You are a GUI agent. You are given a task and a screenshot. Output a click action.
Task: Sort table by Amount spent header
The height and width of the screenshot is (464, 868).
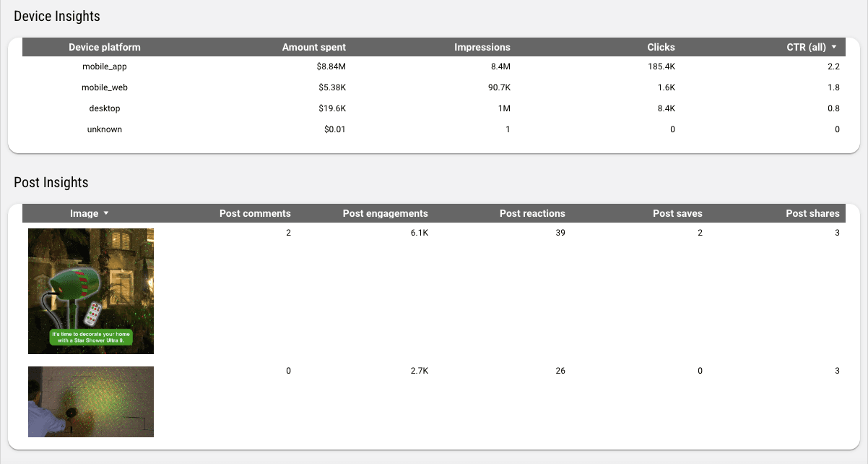(x=313, y=47)
